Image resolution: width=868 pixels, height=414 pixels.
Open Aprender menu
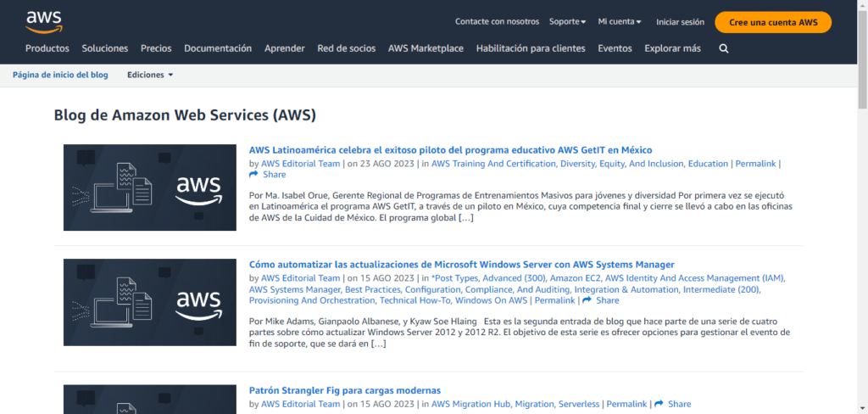pos(285,48)
